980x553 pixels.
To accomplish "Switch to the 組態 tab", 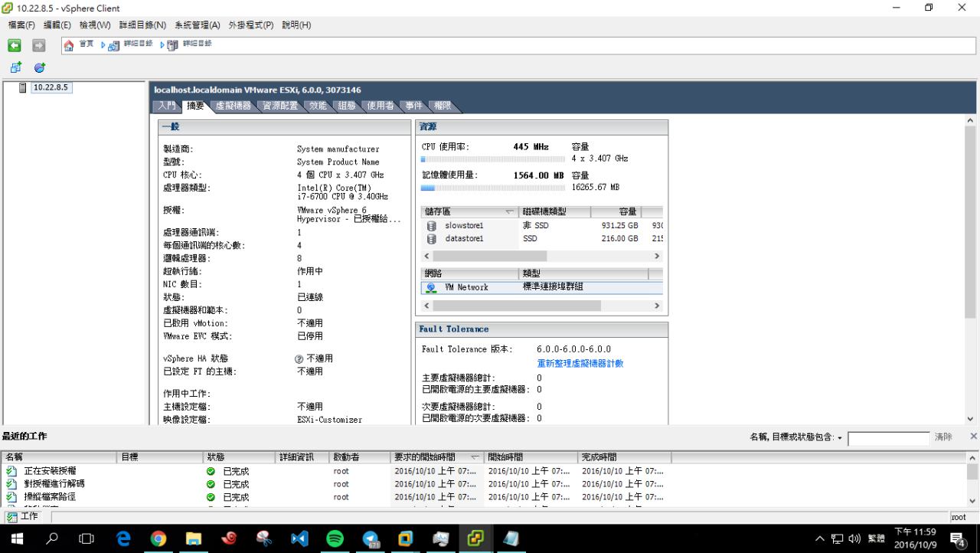I will pyautogui.click(x=347, y=106).
